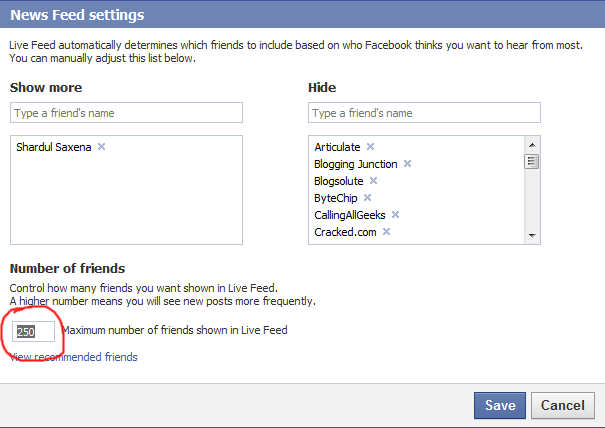Image resolution: width=605 pixels, height=428 pixels.
Task: Remove CallingAllGeeks from the Hide list
Action: click(395, 215)
